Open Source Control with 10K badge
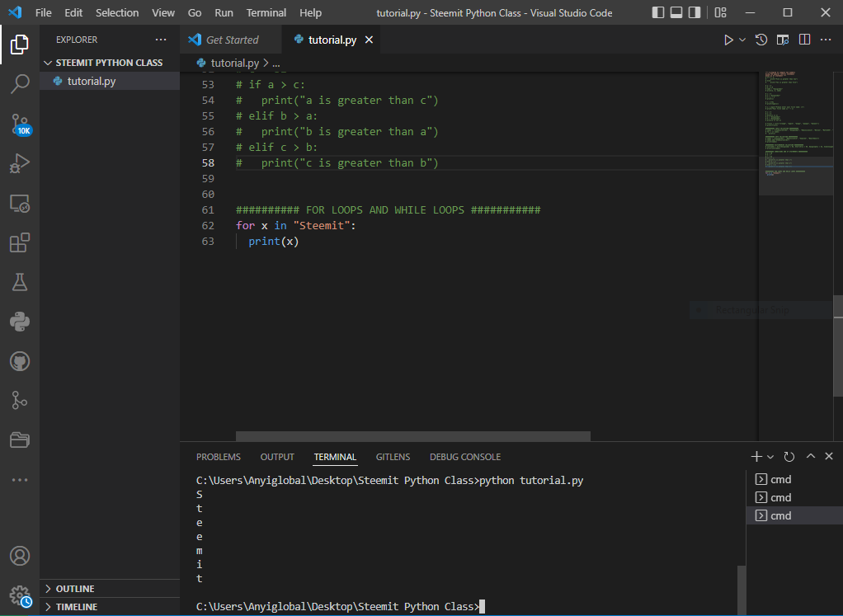Image resolution: width=843 pixels, height=616 pixels. [20, 124]
